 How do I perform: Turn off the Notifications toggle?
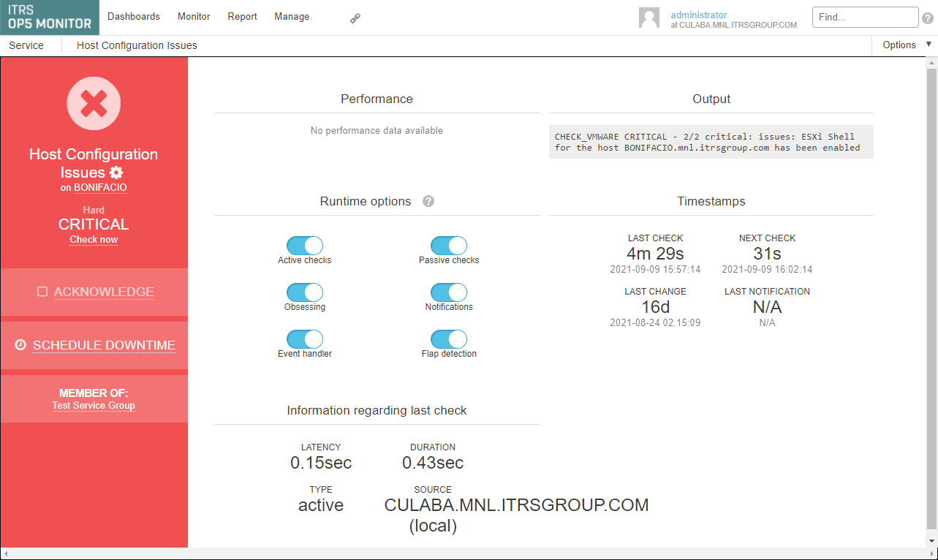coord(449,292)
